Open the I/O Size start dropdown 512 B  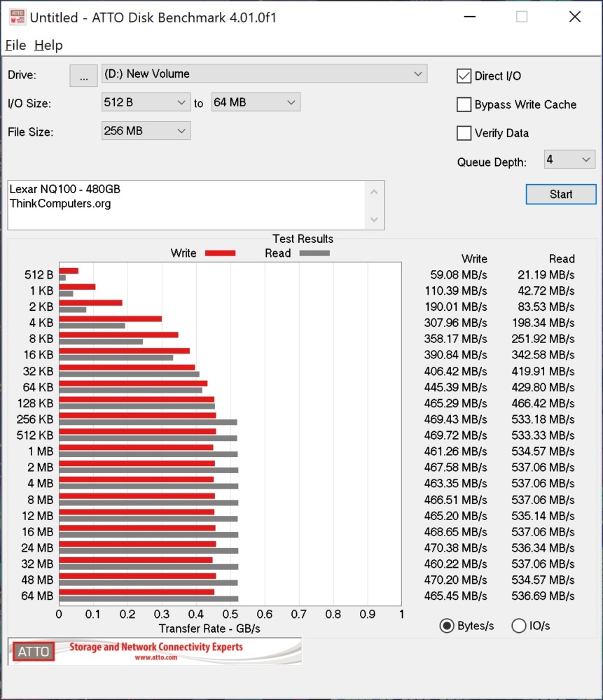(146, 102)
